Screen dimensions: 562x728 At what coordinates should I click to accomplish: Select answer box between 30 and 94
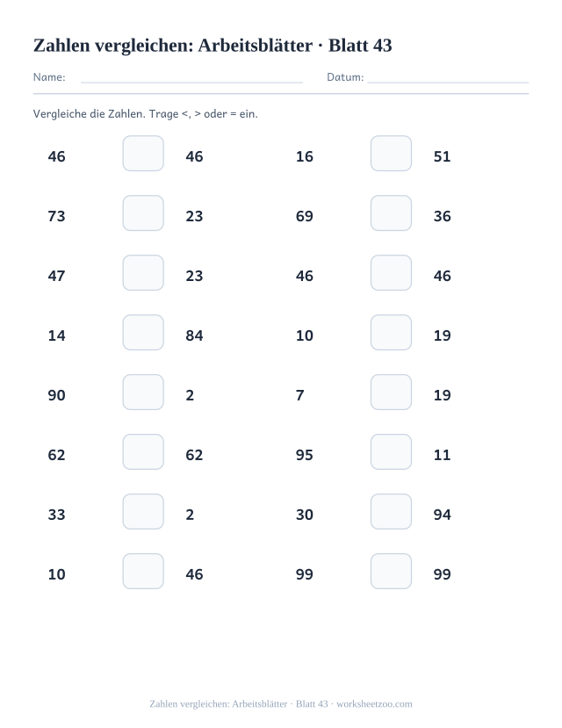[391, 512]
